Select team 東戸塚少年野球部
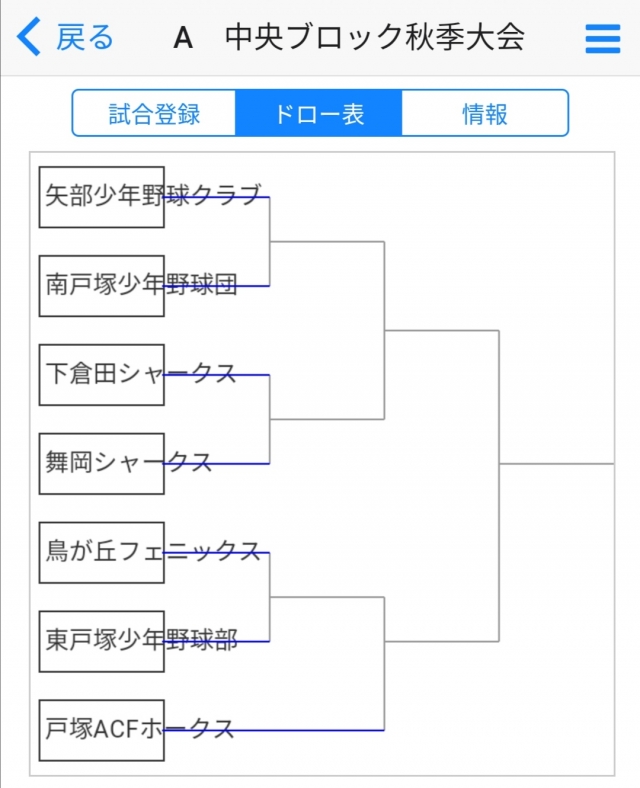 tap(102, 641)
